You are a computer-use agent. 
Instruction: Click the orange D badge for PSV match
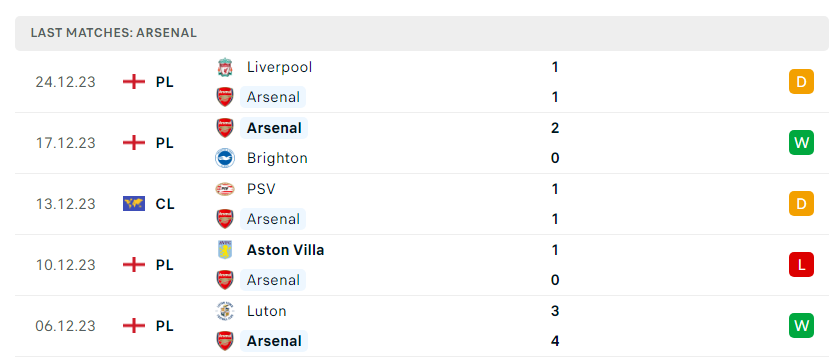tap(801, 204)
